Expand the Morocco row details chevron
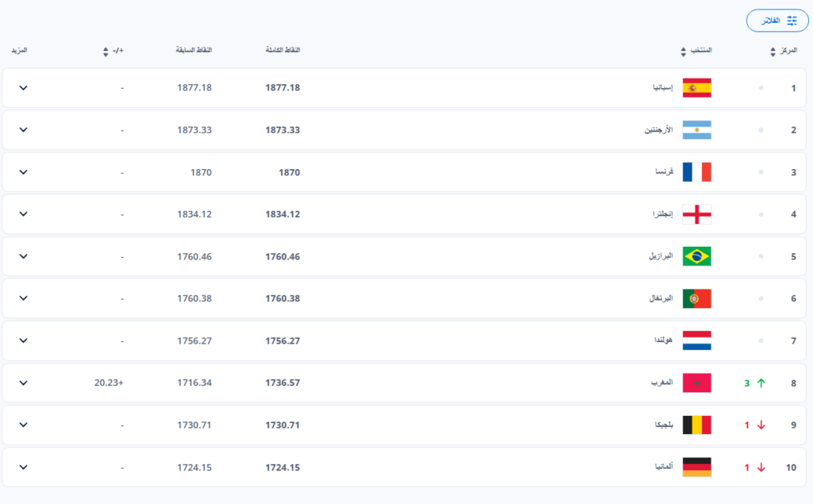Viewport: 813px width, 504px height. [23, 383]
